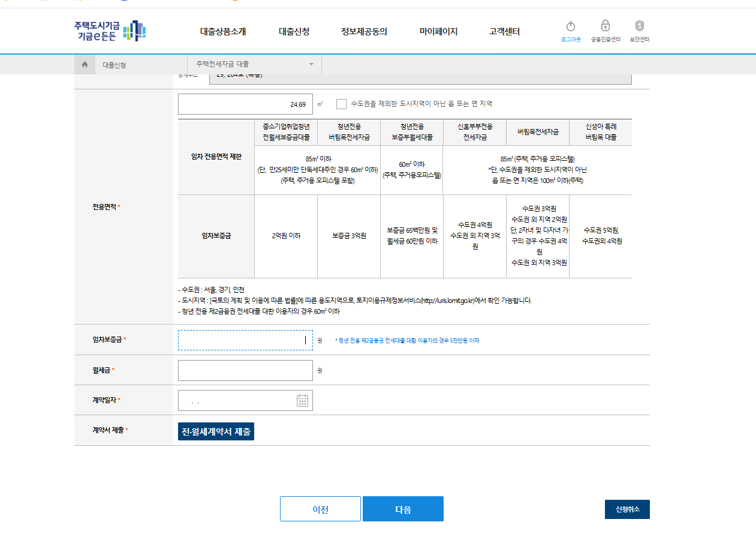Viewport: 756px width, 549px height.
Task: Open calendar picker in 계약일자 field
Action: point(302,400)
